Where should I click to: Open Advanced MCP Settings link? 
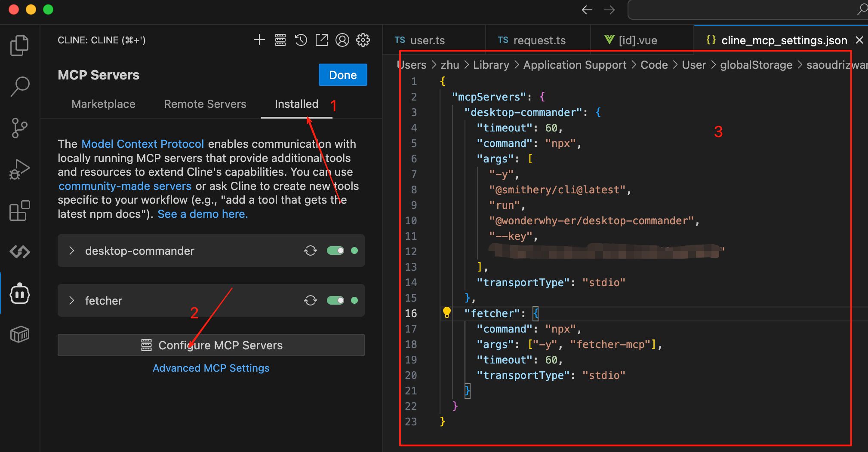211,368
